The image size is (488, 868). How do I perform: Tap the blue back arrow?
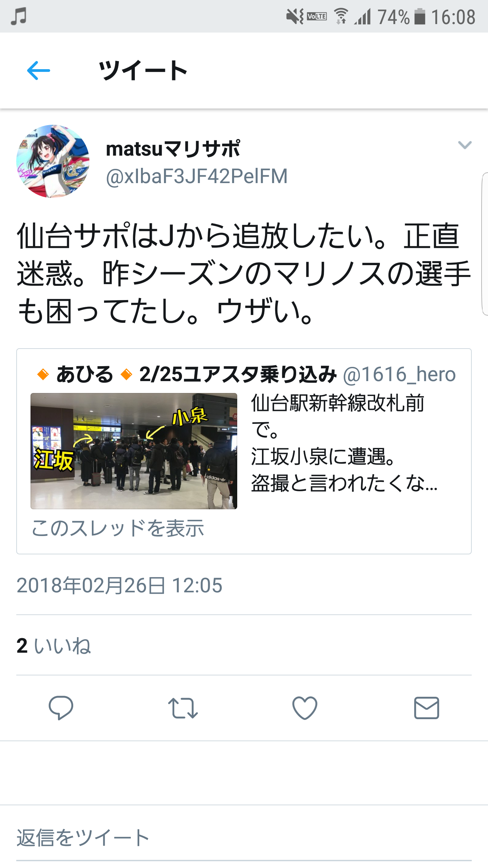pos(39,71)
